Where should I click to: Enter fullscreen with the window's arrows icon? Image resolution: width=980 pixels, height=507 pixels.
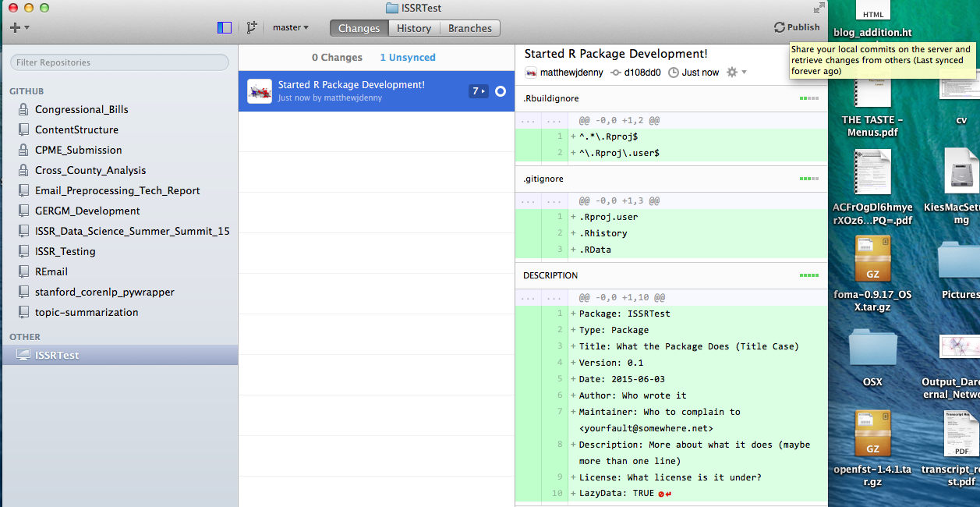click(x=819, y=8)
